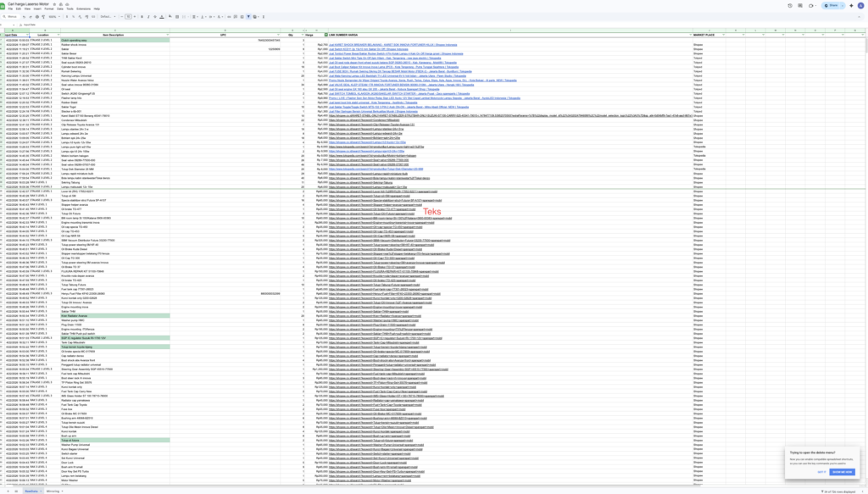This screenshot has width=868, height=494.
Task: Open the Insert menu
Action: coord(37,8)
